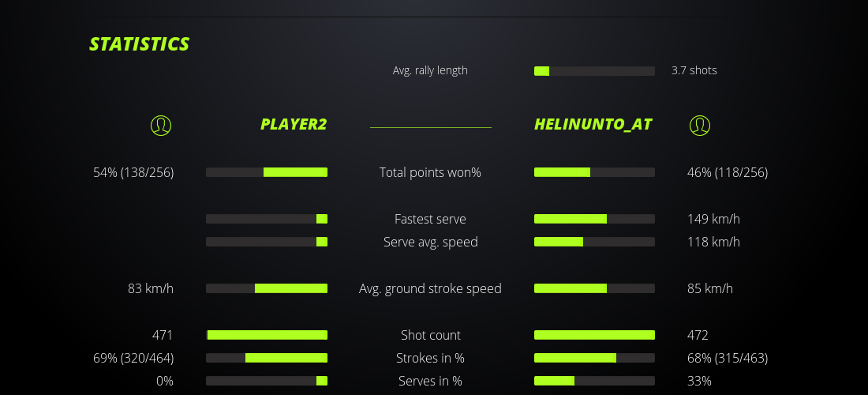Click the Avg. ground stroke speed label
This screenshot has height=395, width=868.
pos(430,288)
